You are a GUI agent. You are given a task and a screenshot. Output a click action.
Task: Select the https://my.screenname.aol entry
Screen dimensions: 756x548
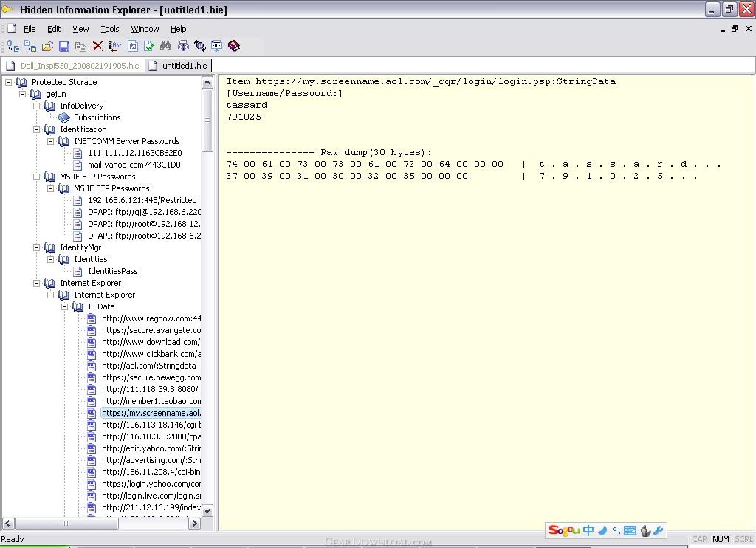click(x=151, y=413)
